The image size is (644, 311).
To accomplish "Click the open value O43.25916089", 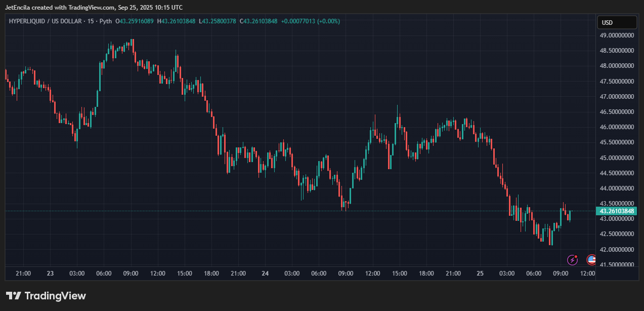I will pyautogui.click(x=135, y=21).
